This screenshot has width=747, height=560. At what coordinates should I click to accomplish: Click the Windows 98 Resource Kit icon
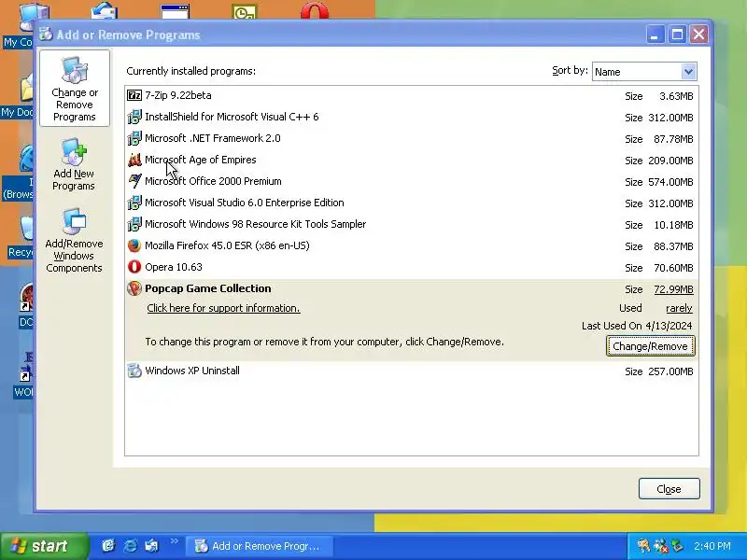[134, 224]
